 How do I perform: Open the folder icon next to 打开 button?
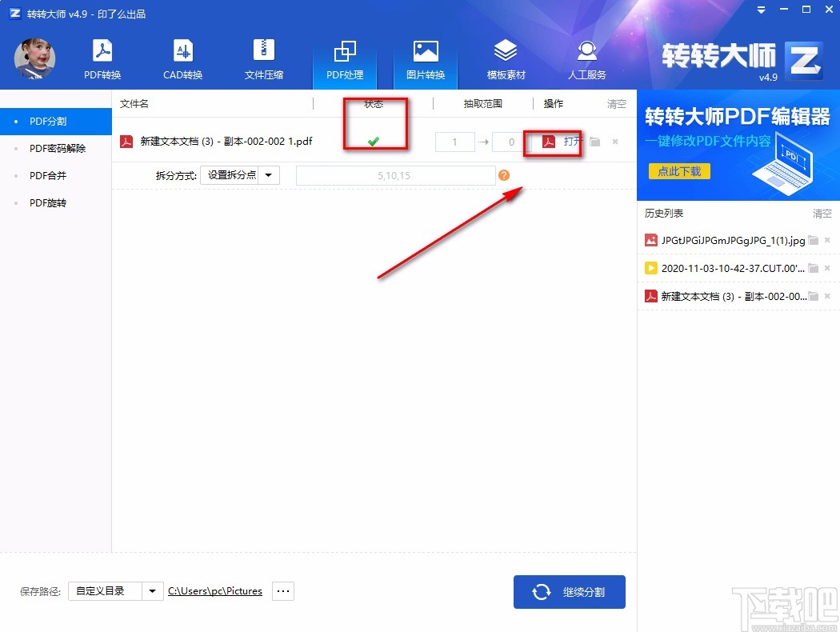coord(593,142)
